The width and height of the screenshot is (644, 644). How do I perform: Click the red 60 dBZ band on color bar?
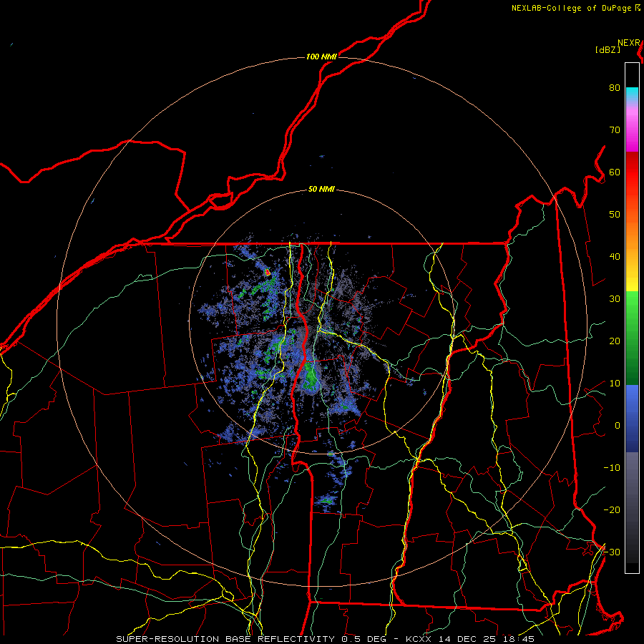[632, 172]
